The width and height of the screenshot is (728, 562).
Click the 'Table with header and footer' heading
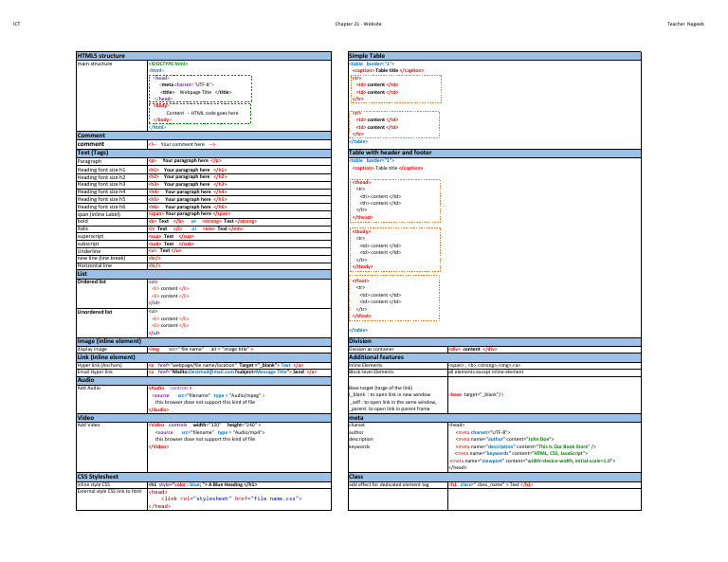pyautogui.click(x=391, y=152)
